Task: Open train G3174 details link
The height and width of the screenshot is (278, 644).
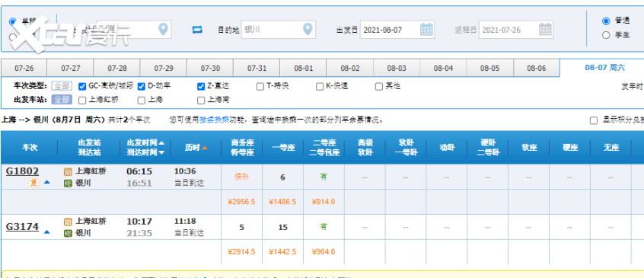Action: pos(22,227)
